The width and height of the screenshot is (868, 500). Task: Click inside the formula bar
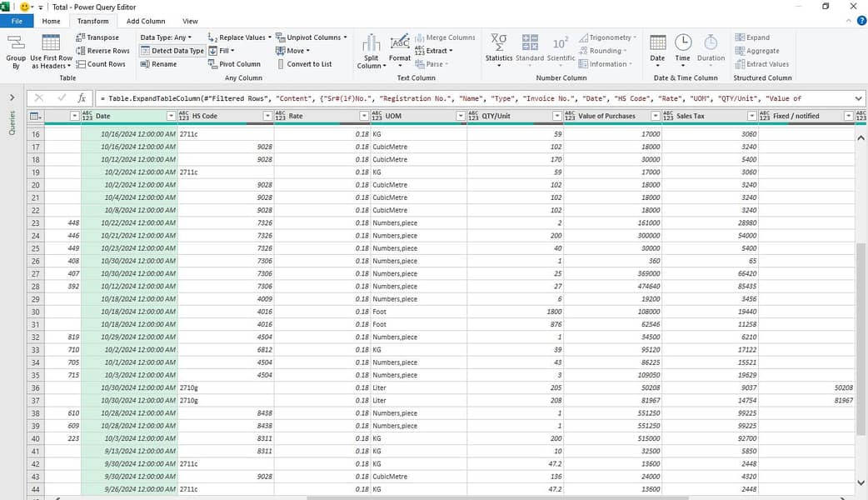tap(473, 98)
